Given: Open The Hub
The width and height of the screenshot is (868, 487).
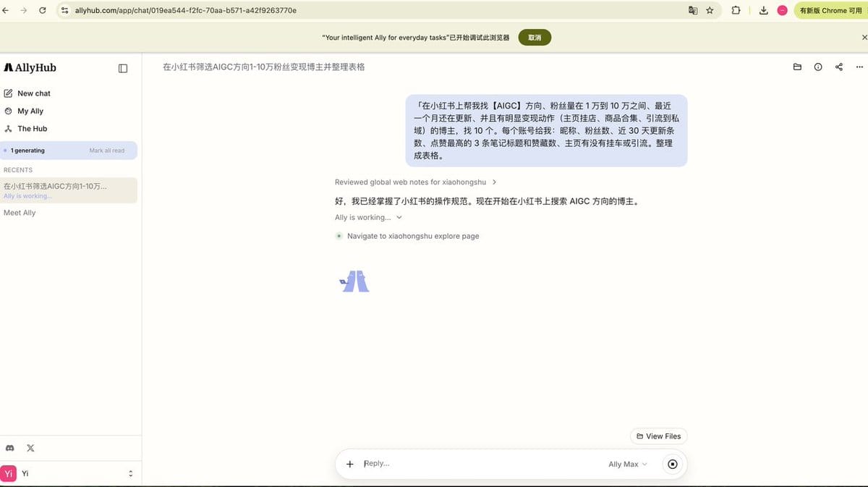Looking at the screenshot, I should pos(26,129).
